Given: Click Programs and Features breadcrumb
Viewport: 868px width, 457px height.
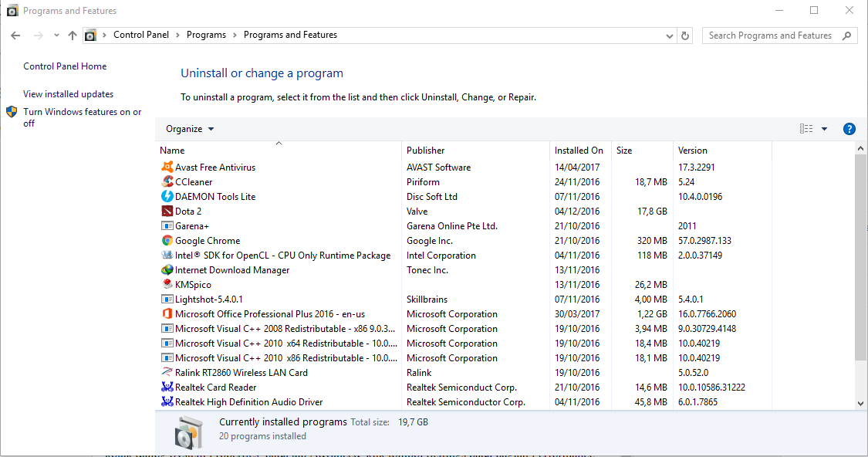Looking at the screenshot, I should point(290,35).
